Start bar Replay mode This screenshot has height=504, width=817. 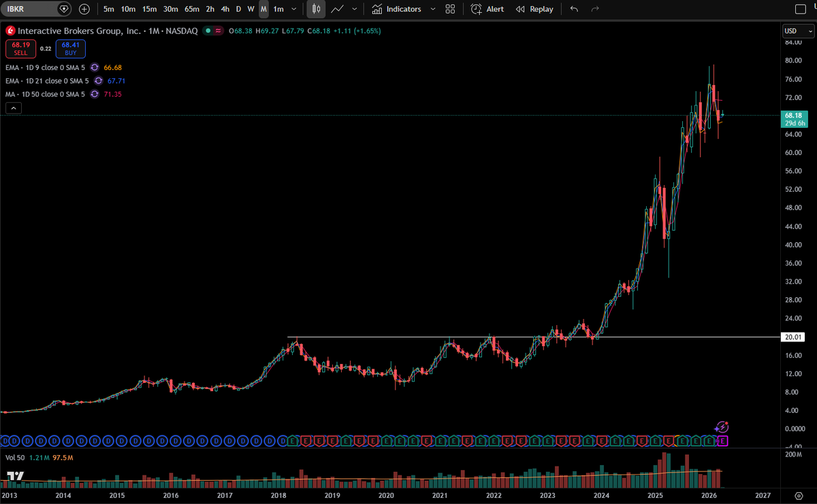point(534,9)
